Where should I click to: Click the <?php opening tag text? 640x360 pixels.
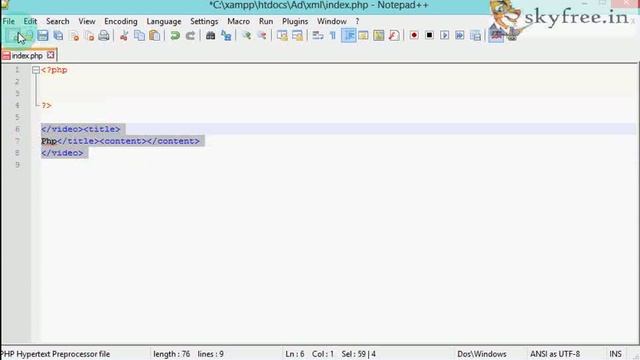tap(54, 70)
